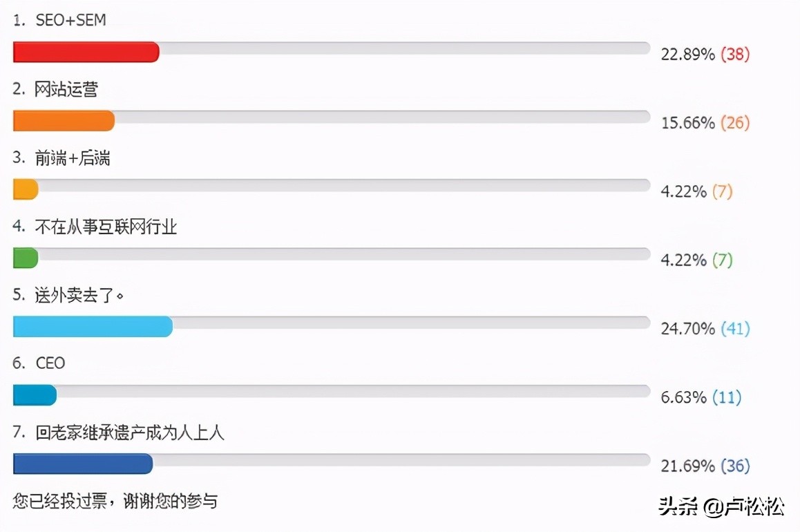Image resolution: width=800 pixels, height=532 pixels.
Task: Click the red SEO+SEM result bar
Action: (x=86, y=52)
